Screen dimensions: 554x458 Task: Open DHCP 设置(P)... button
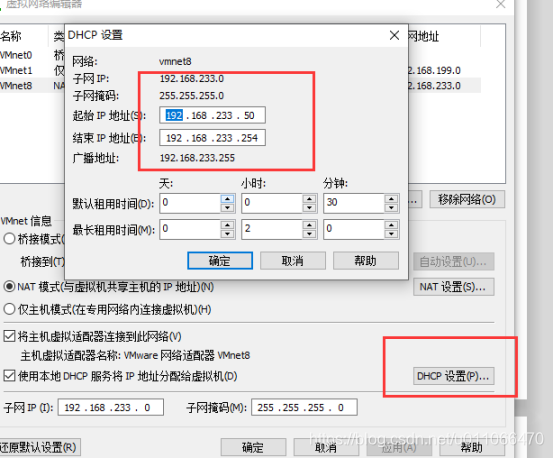(454, 376)
